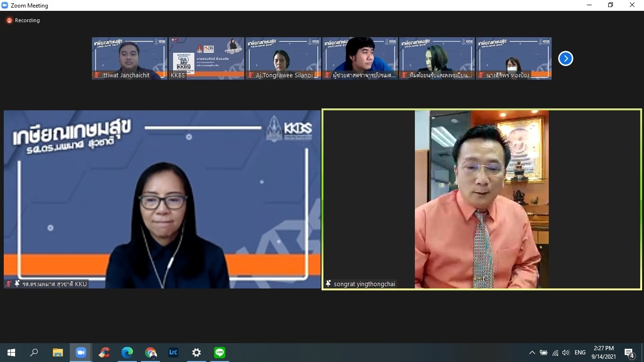Launch Lightroom Classic from taskbar
Image resolution: width=644 pixels, height=362 pixels.
pos(173,353)
